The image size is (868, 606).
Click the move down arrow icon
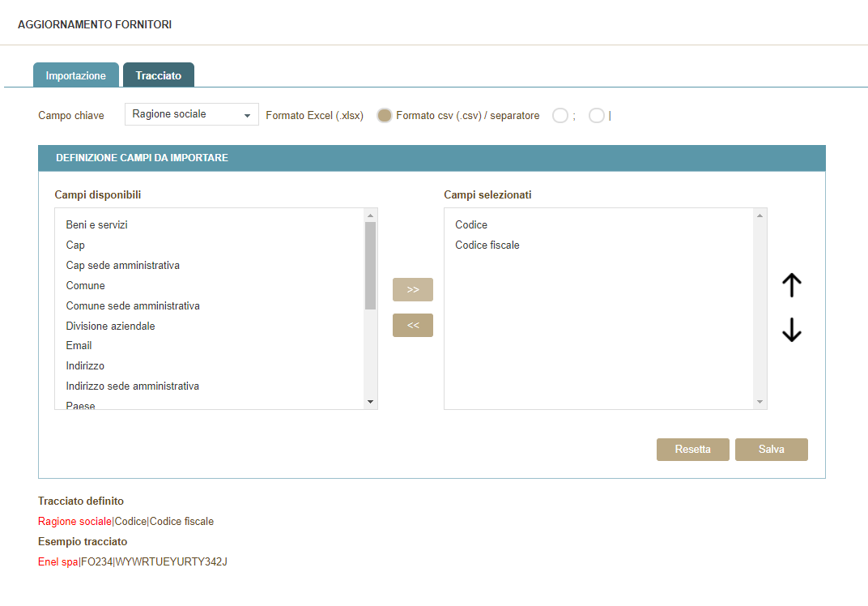pyautogui.click(x=791, y=330)
